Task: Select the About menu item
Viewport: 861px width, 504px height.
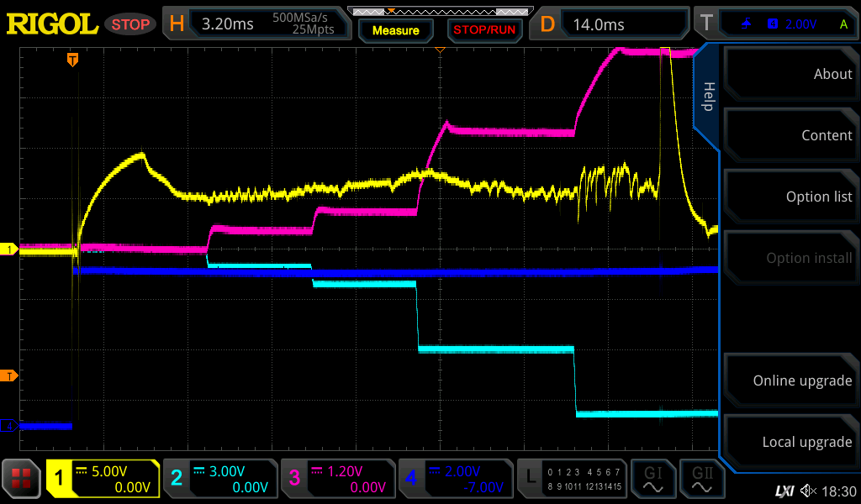Action: point(789,74)
